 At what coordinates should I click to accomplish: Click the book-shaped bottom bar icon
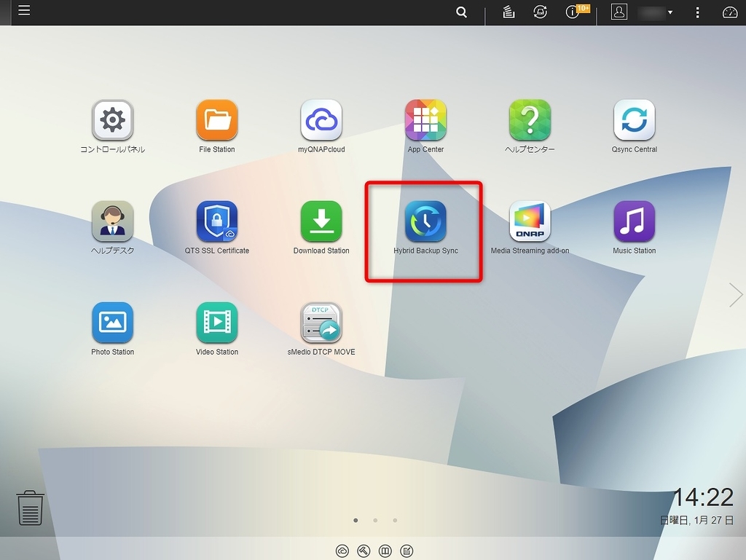[x=385, y=551]
